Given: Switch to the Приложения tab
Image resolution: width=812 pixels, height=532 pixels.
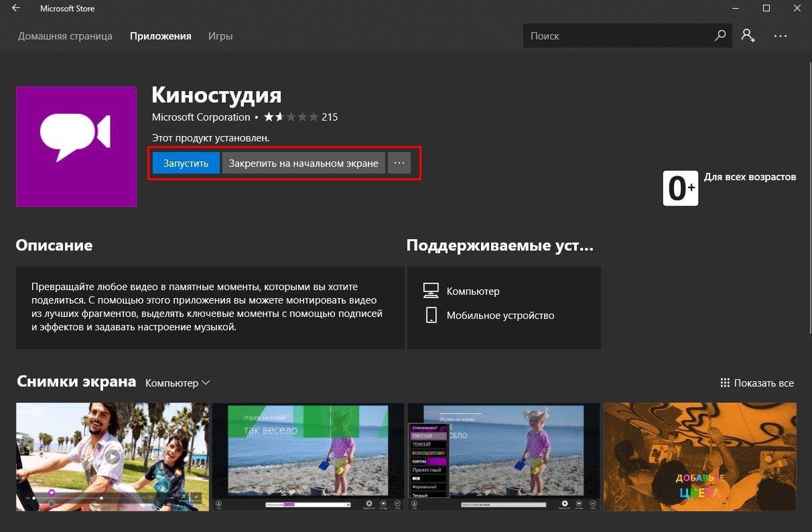Looking at the screenshot, I should (x=161, y=36).
